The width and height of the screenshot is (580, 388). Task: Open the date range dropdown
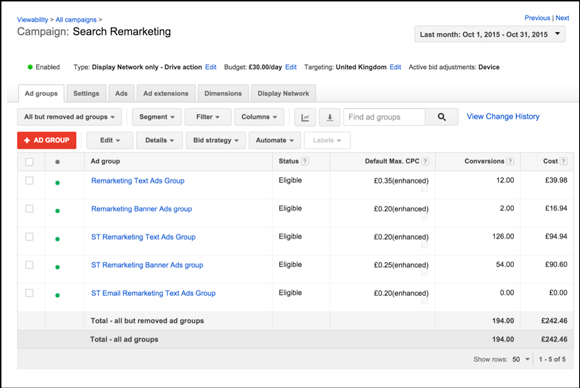coord(490,34)
